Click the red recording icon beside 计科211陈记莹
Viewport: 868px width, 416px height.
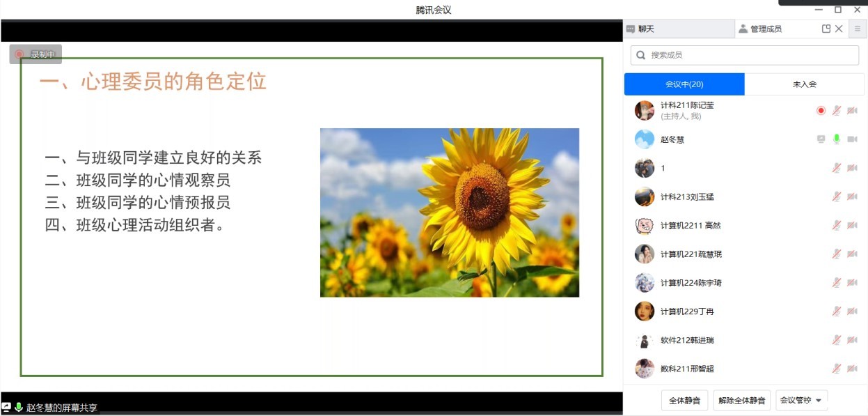[x=821, y=110]
